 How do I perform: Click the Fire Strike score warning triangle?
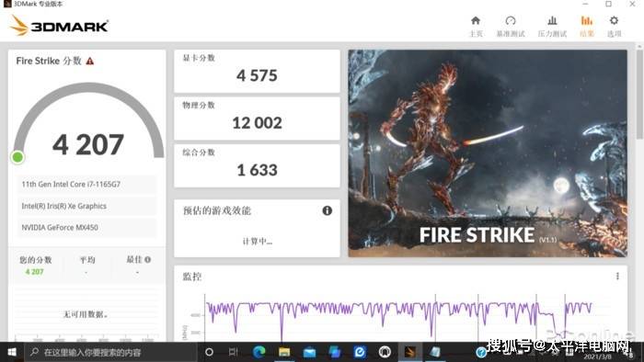pyautogui.click(x=90, y=61)
